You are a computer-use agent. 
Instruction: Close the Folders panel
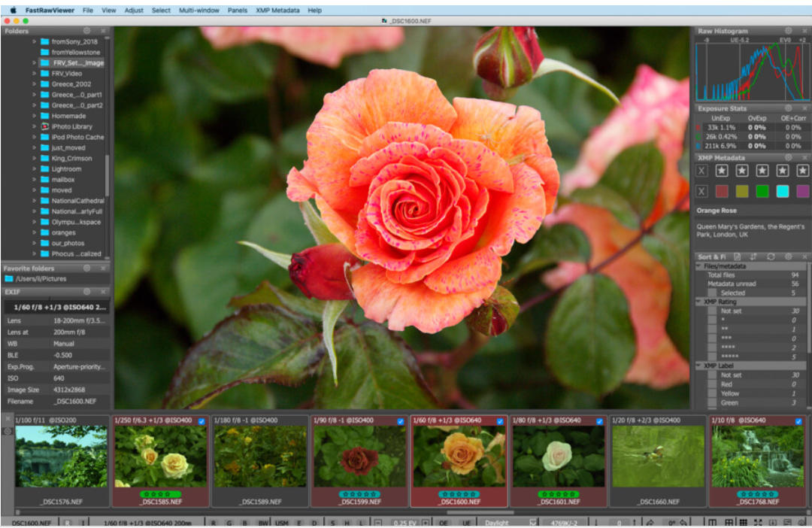pyautogui.click(x=103, y=31)
